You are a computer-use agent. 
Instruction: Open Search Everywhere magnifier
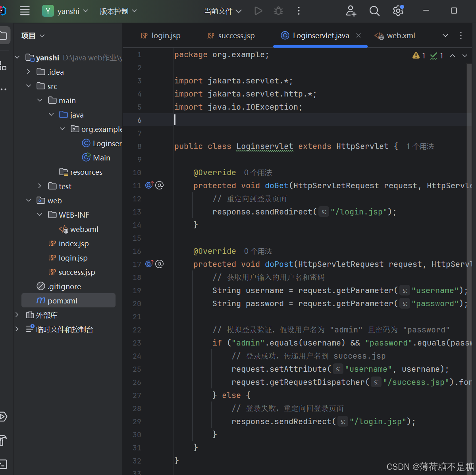(374, 11)
